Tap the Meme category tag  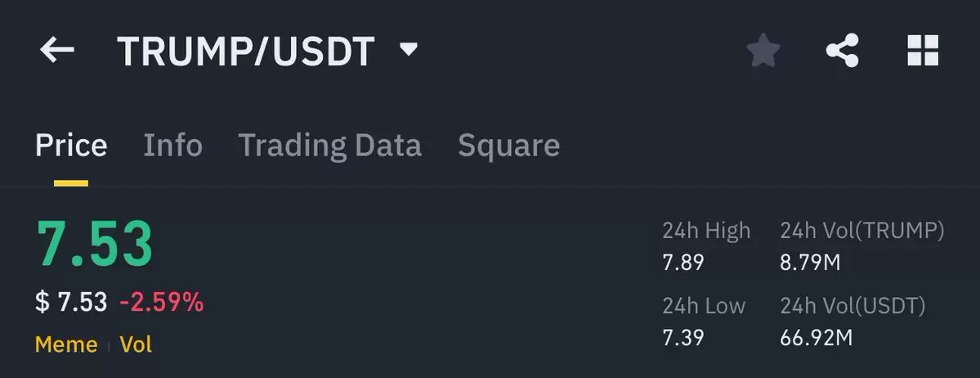coord(66,344)
